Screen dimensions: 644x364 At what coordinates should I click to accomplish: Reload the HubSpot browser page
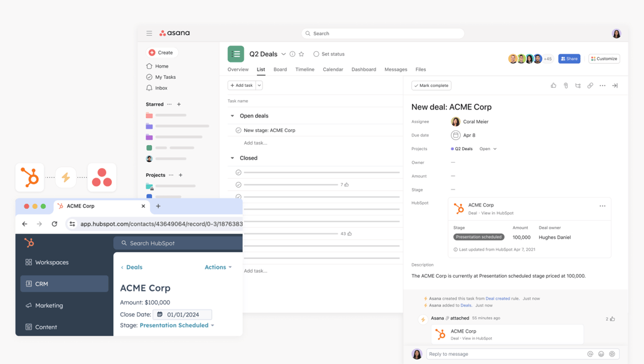coord(54,224)
